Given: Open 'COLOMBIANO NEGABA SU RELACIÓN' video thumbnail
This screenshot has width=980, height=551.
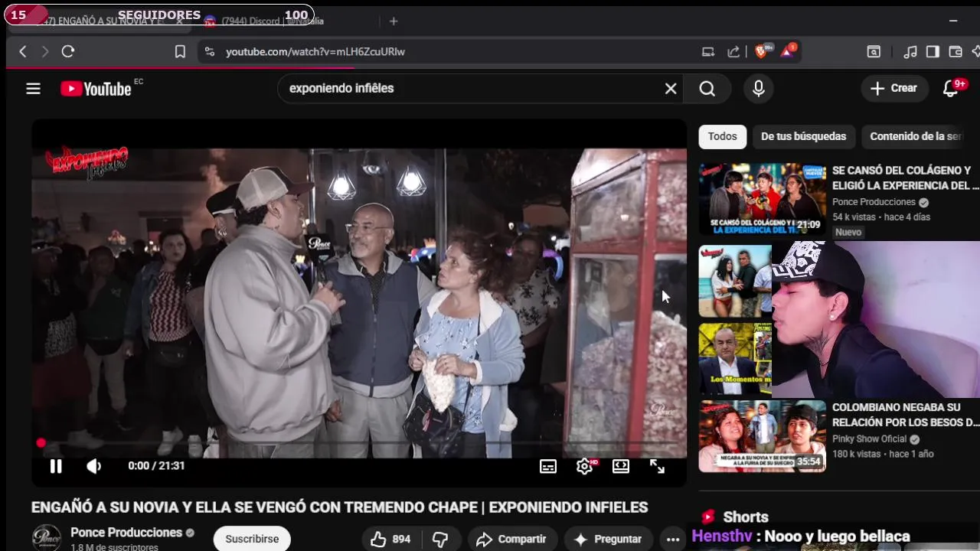Looking at the screenshot, I should point(763,436).
